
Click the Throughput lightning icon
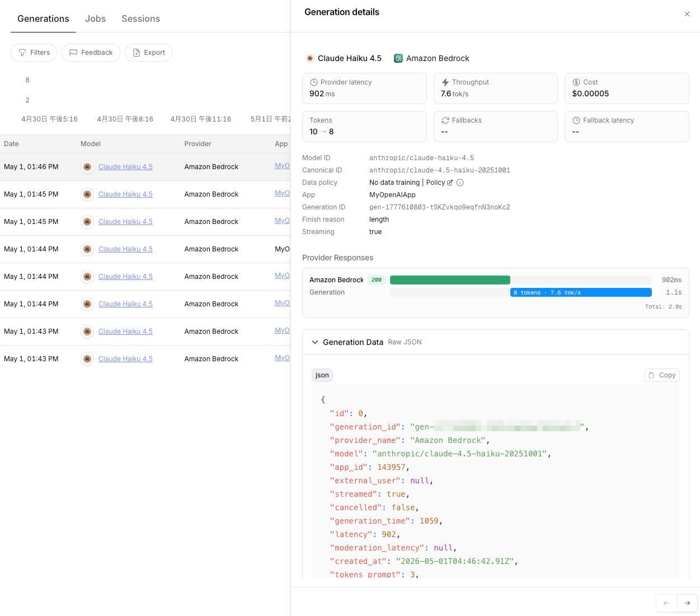445,82
